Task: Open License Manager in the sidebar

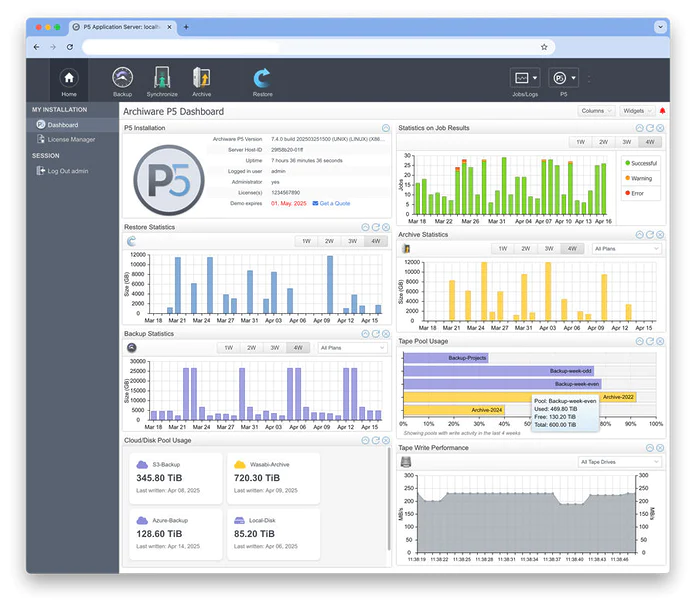Action: [x=71, y=139]
